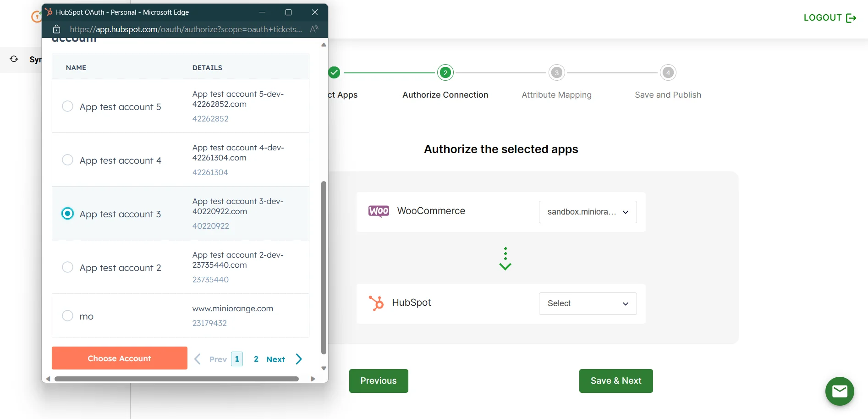The width and height of the screenshot is (868, 419).
Task: Click the Read Aloud icon in the address bar
Action: (x=314, y=29)
